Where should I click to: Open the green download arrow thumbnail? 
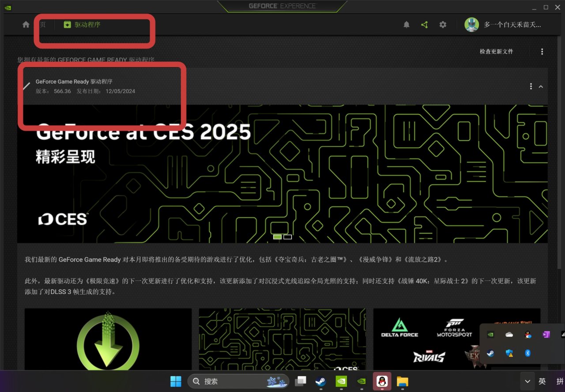(x=108, y=339)
